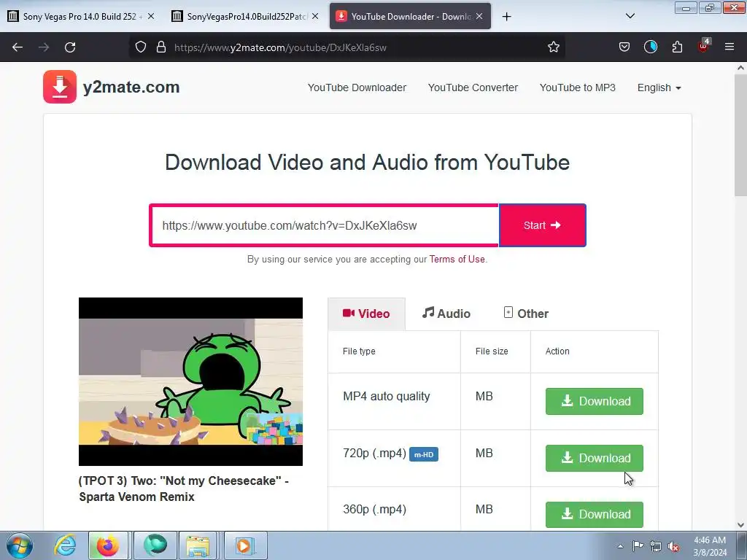Click the page vertical scrollbar thumb
Image resolution: width=747 pixels, height=560 pixels.
(740, 136)
